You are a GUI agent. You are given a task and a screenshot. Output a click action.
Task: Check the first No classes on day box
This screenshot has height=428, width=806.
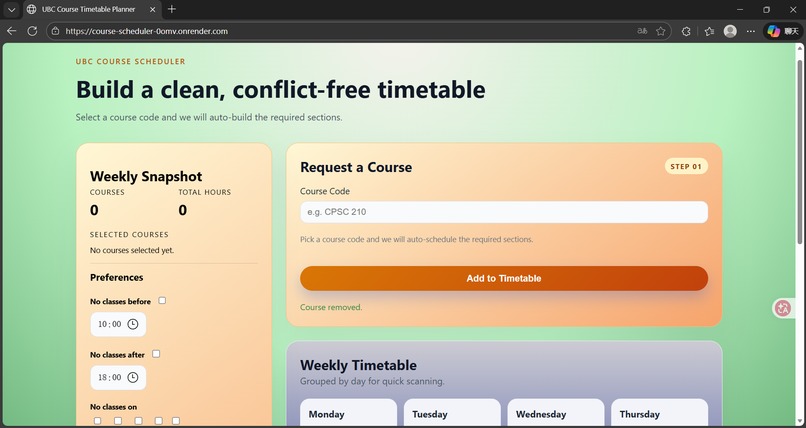tap(97, 421)
